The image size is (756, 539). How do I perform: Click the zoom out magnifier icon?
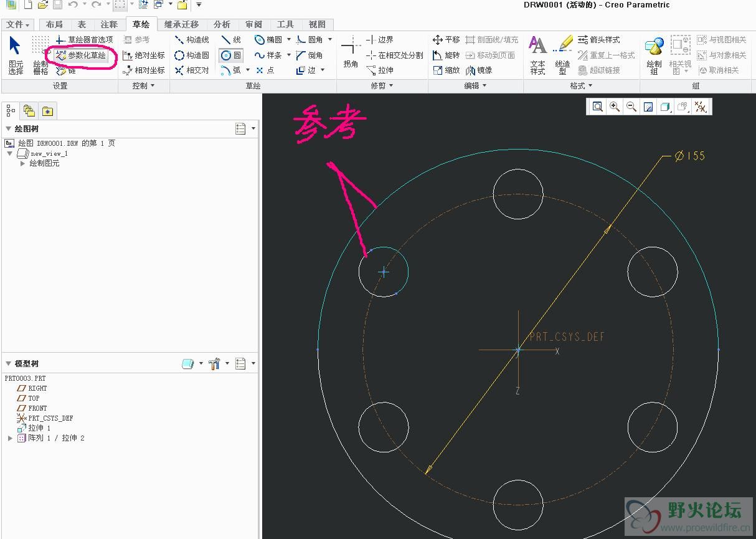631,107
